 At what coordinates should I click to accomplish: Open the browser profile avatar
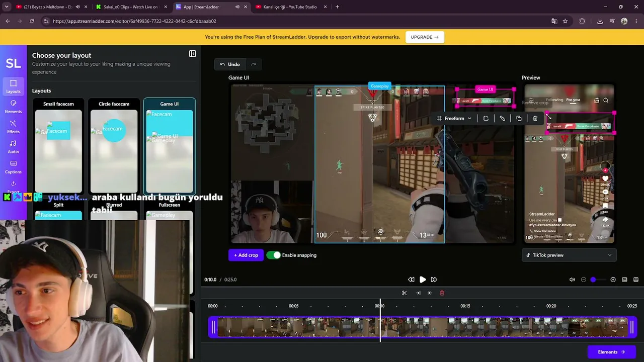coord(624,21)
